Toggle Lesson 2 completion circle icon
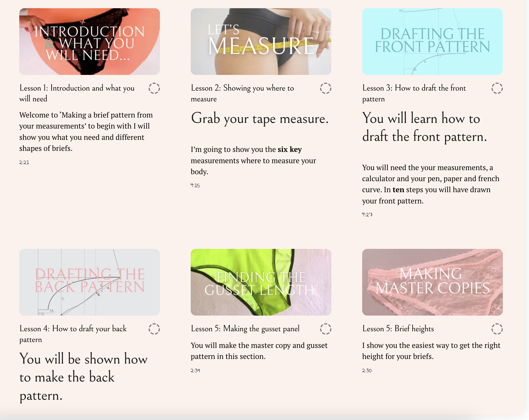 click(326, 88)
